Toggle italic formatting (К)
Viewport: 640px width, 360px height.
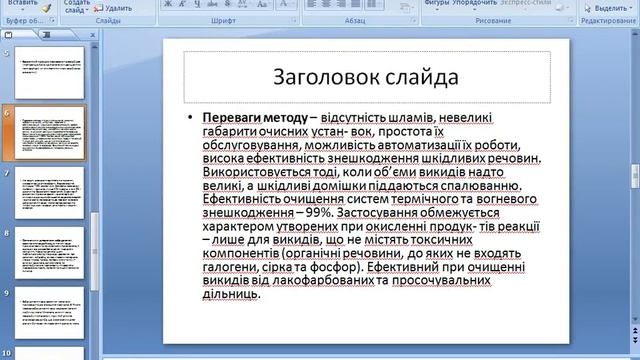(x=182, y=4)
